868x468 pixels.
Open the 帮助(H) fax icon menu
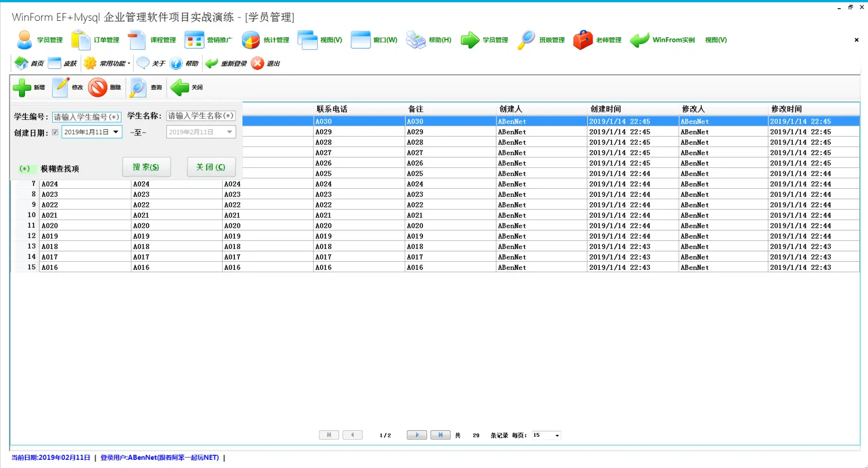coord(429,40)
